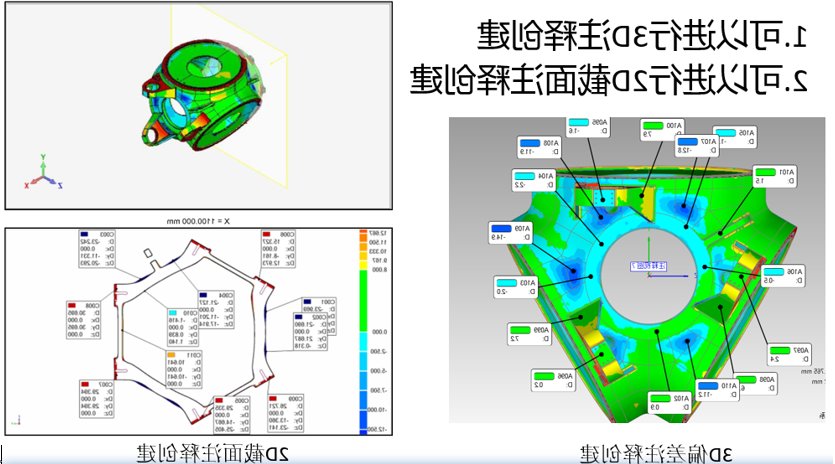Click the XYZ axis triad in 3D view
This screenshot has height=464, width=835.
43,174
